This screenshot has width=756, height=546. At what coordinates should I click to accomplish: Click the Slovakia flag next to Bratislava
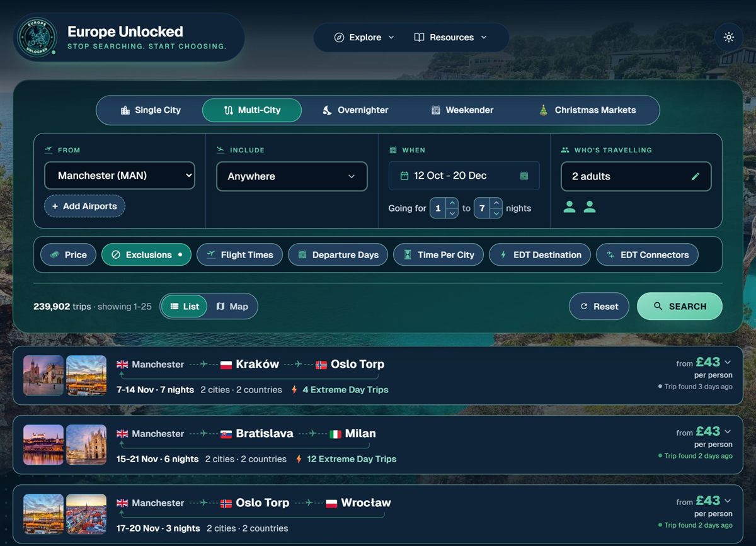pyautogui.click(x=226, y=434)
